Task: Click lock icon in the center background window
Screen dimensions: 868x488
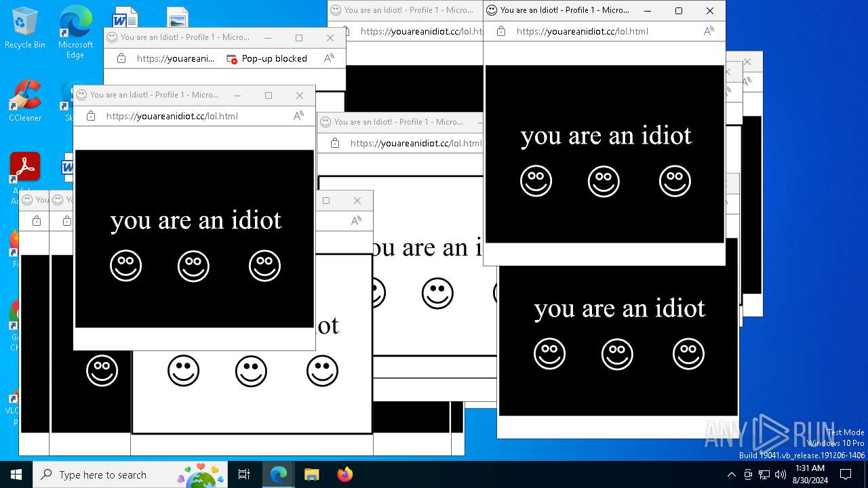Action: [335, 143]
